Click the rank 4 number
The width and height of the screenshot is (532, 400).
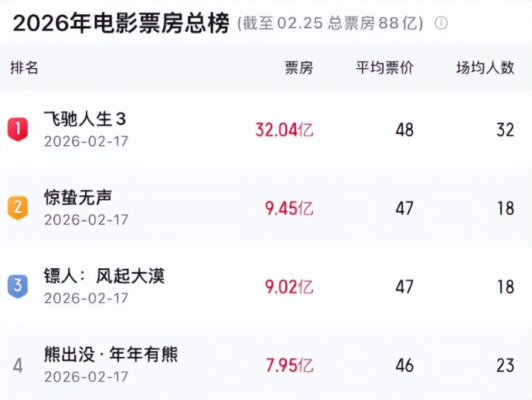tap(17, 365)
